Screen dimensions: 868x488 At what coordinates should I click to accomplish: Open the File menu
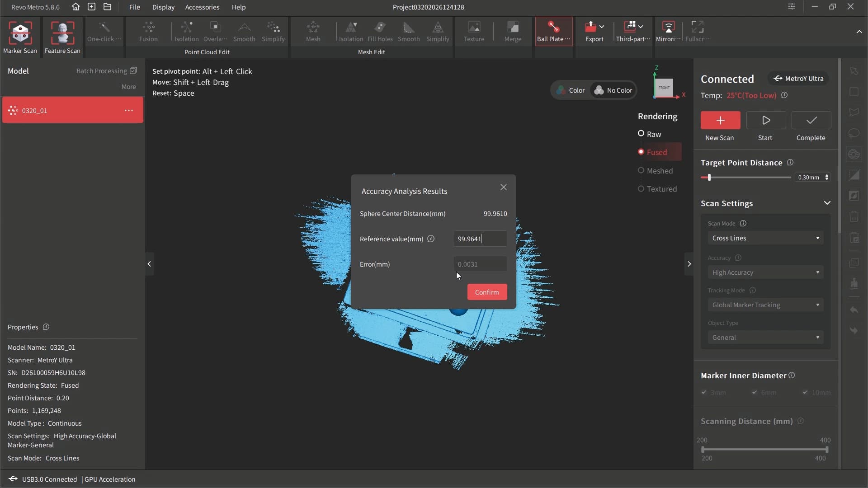coord(134,7)
